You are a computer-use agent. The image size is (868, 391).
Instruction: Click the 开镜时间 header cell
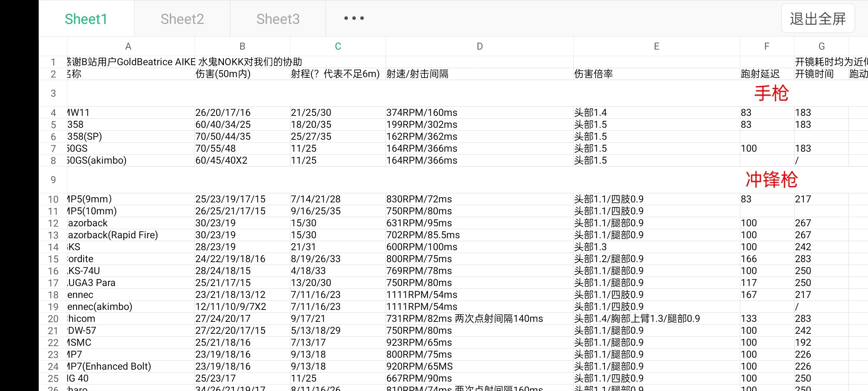(821, 74)
